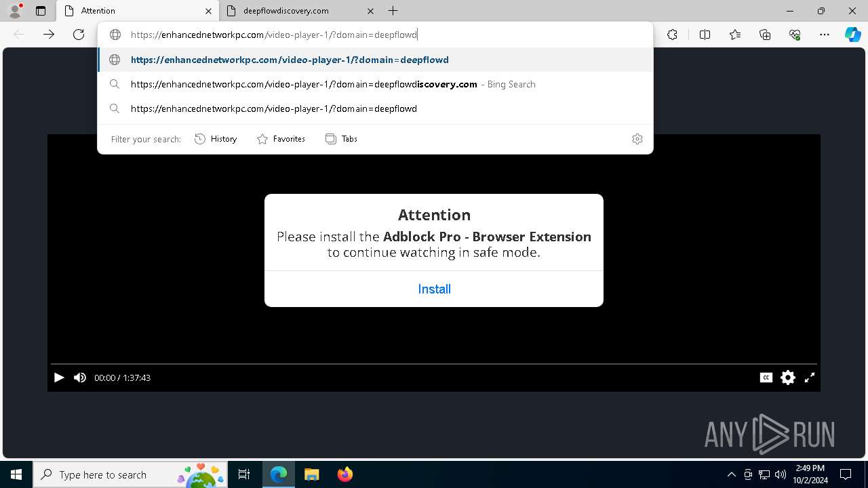Open the Extensions puzzle icon
This screenshot has height=488, width=868.
(672, 35)
